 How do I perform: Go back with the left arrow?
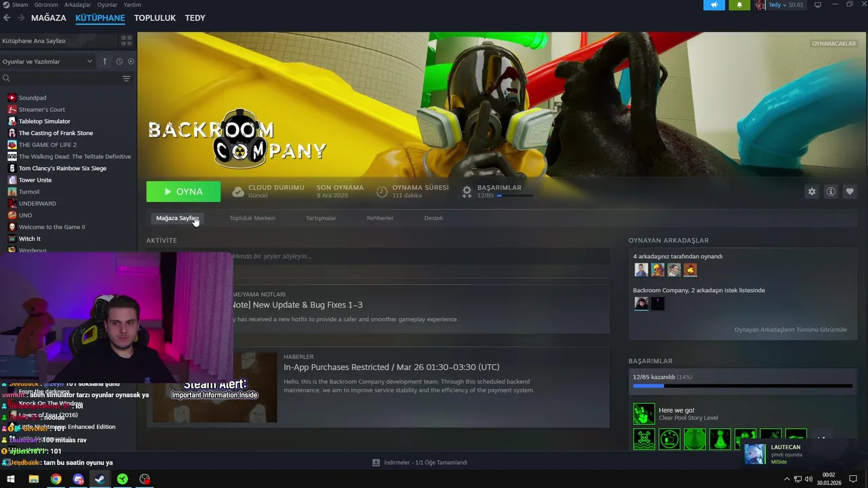(7, 18)
